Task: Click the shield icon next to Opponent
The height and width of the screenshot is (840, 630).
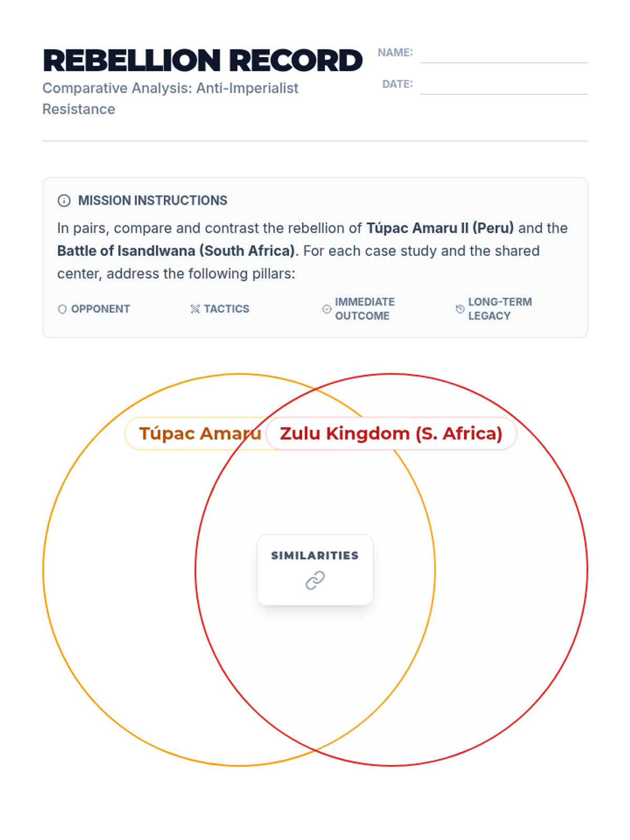Action: 62,309
